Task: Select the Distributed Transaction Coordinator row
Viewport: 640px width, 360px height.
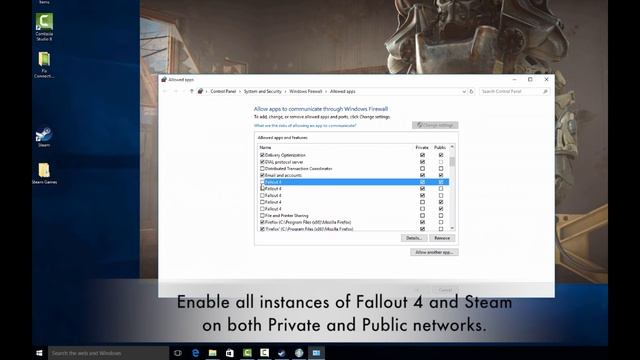Action: coord(354,169)
